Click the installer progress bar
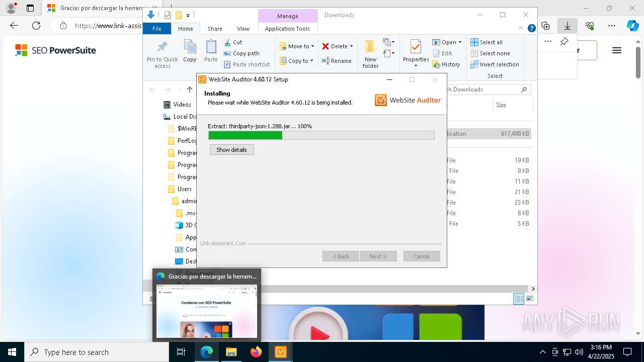The width and height of the screenshot is (644, 362). 321,135
